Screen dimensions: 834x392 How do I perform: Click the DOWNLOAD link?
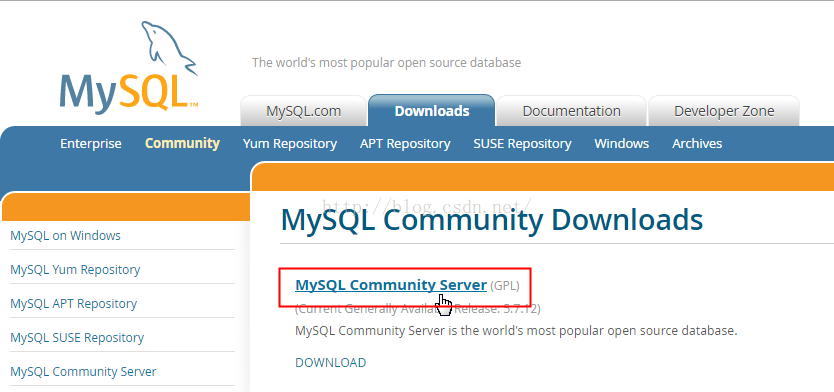[330, 363]
